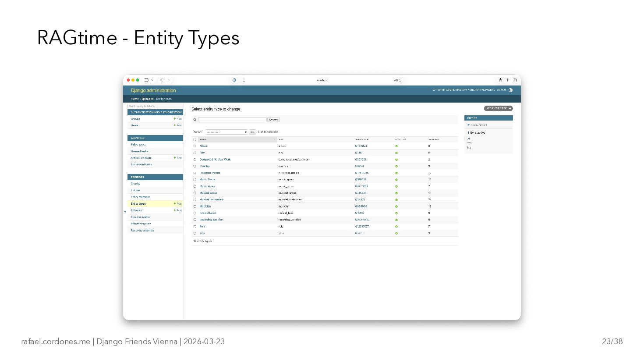
Task: Open View Site link in header
Action: coord(462,90)
